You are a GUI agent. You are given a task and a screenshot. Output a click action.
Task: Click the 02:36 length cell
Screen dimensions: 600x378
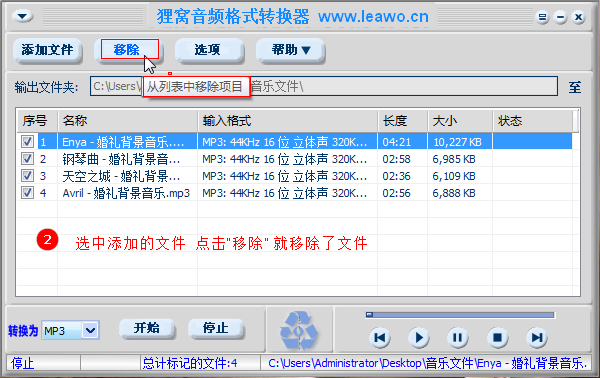click(396, 176)
